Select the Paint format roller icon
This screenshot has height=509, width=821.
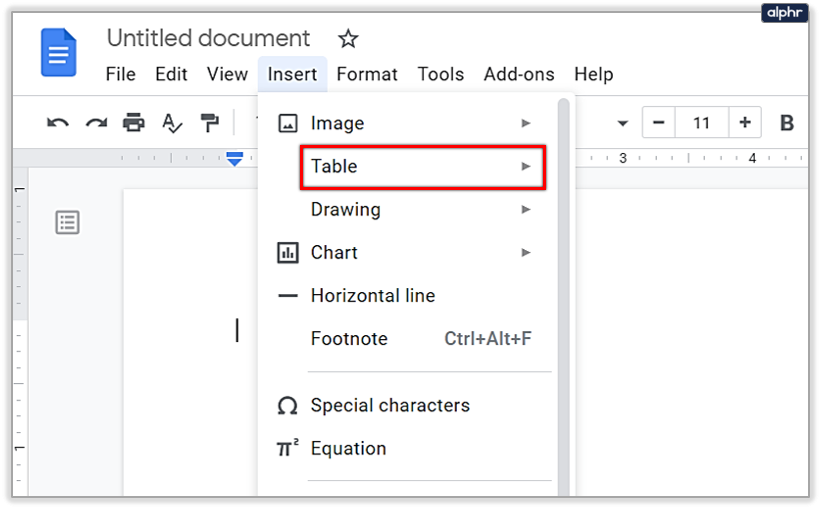click(x=209, y=123)
